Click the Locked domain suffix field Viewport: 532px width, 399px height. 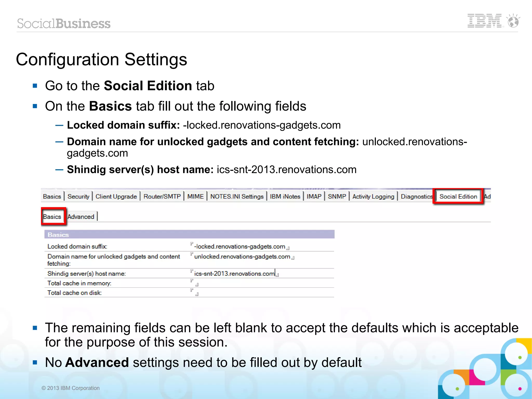coord(240,246)
